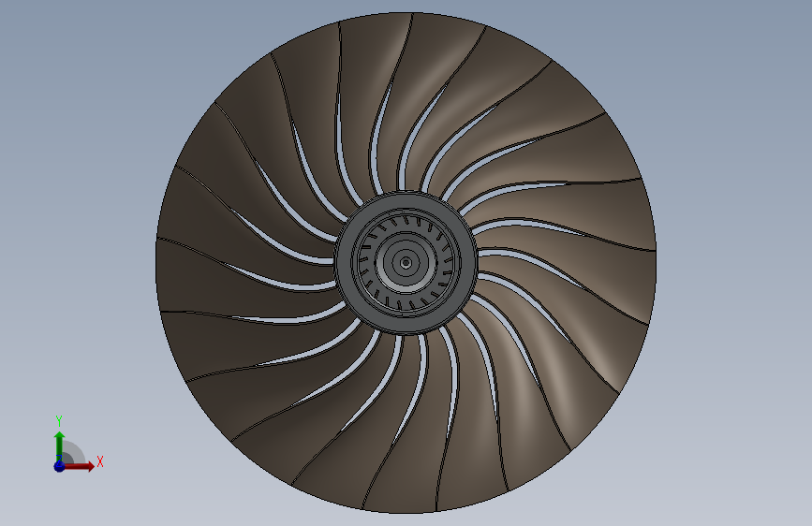Click the red X axis arrow of triad

[78, 466]
